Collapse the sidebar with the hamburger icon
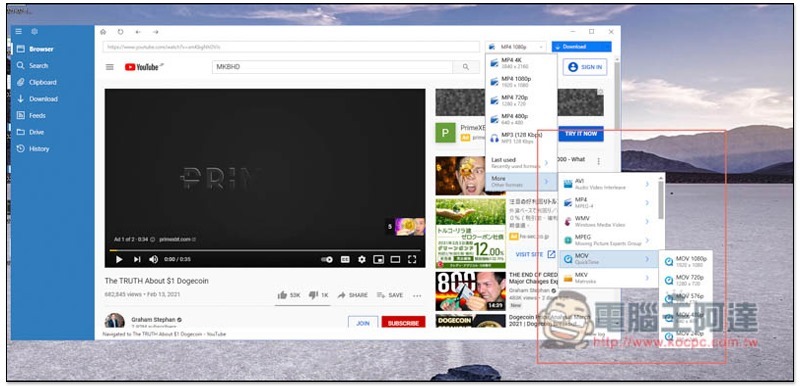This screenshot has height=386, width=800. [x=18, y=32]
